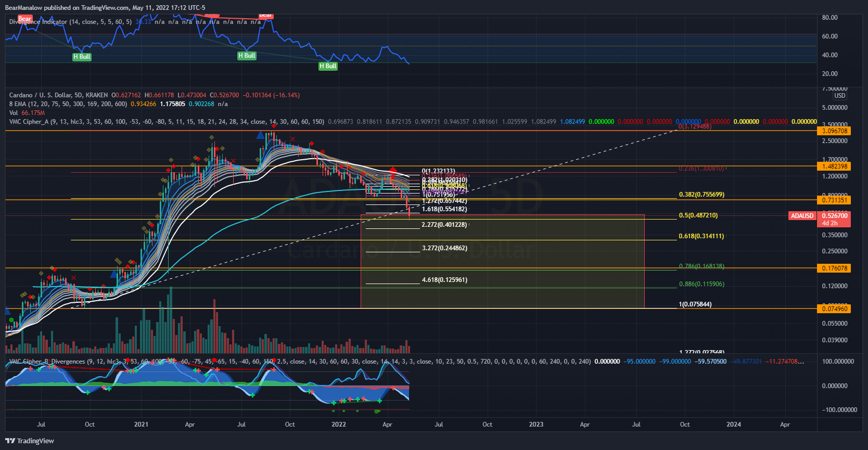Select the Fib level 0.236(1.300810) label
Viewport: 868px width, 450px height.
click(x=701, y=169)
